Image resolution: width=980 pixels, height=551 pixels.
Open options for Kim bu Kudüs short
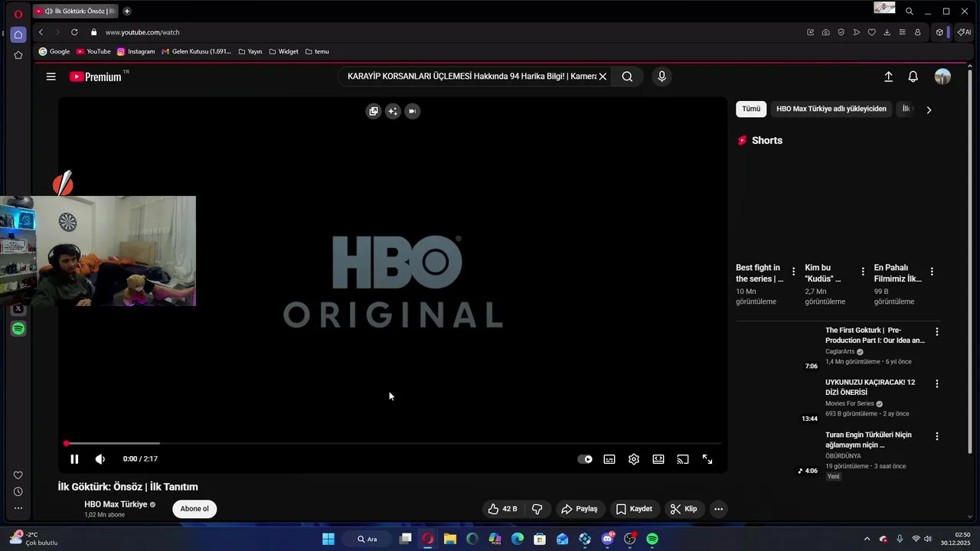point(863,272)
